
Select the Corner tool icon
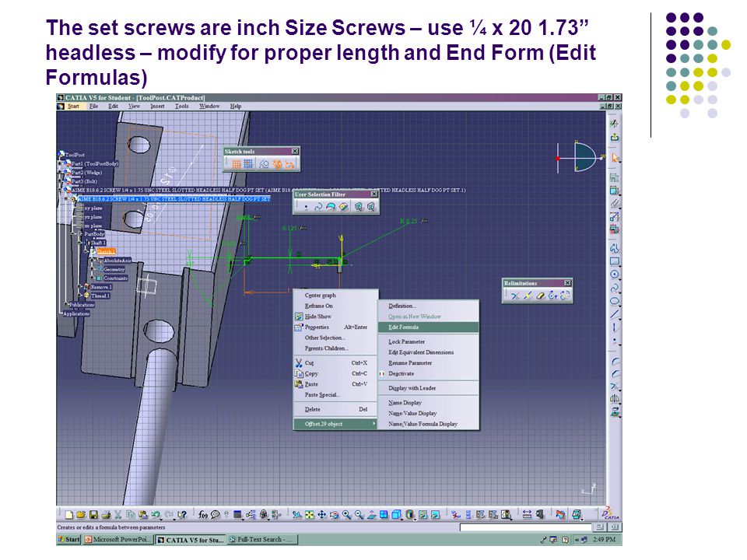click(x=615, y=361)
